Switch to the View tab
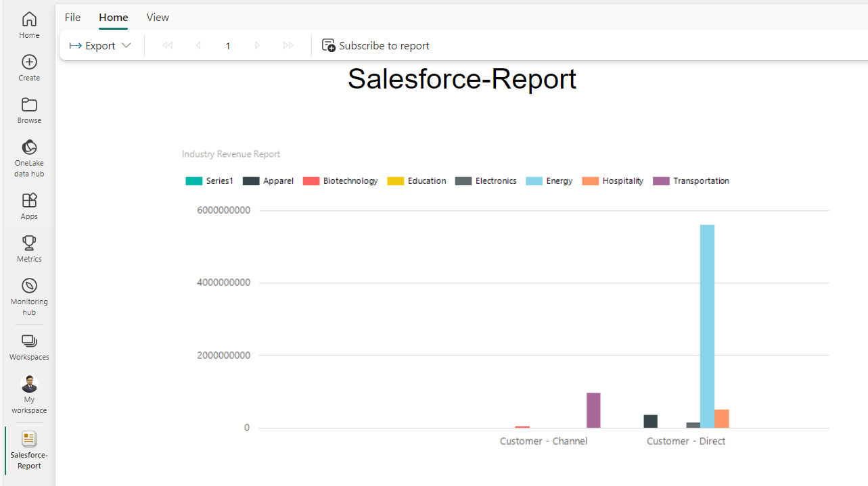 pyautogui.click(x=158, y=18)
